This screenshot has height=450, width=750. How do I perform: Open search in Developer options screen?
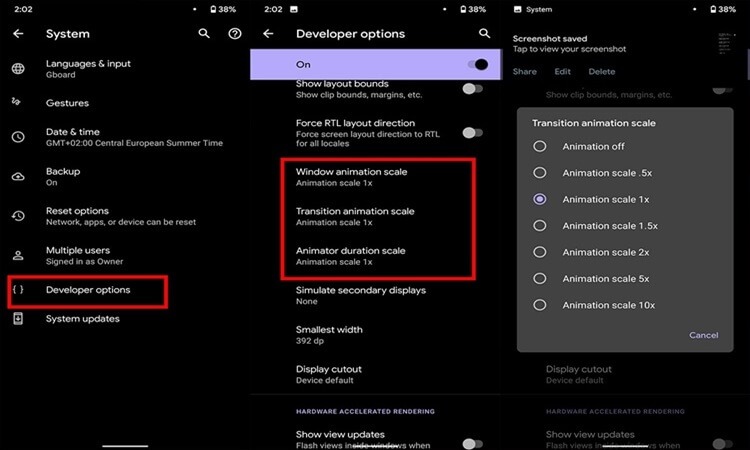point(485,33)
